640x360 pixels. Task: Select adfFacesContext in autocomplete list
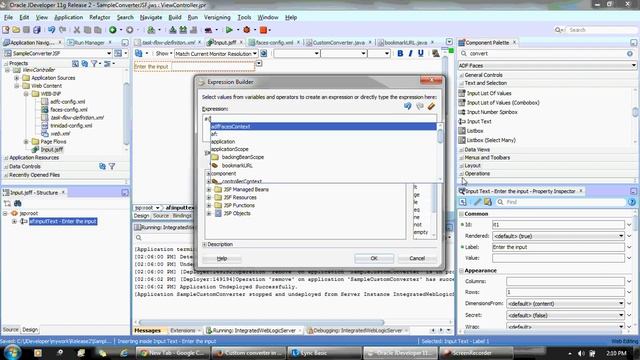(323, 127)
